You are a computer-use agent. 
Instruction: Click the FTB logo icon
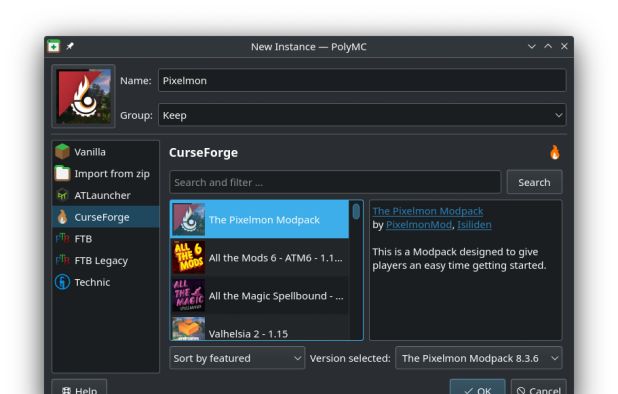point(62,239)
